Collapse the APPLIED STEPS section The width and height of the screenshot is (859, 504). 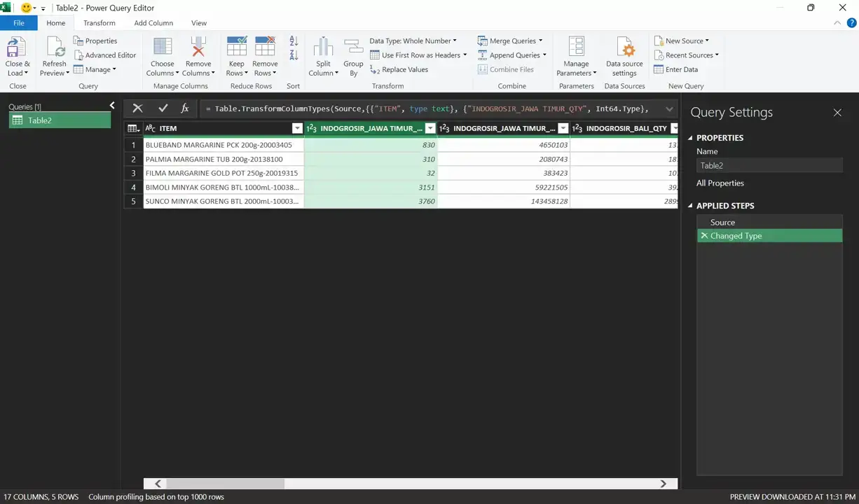[x=690, y=206]
